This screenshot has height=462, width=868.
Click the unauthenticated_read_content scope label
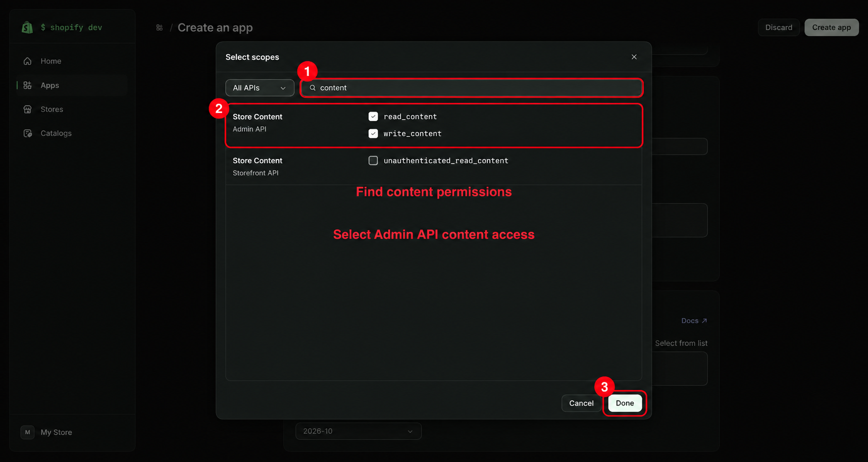tap(446, 161)
